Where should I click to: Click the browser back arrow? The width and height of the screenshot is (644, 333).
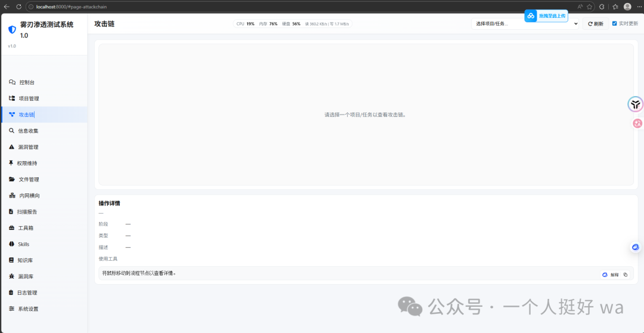7,7
